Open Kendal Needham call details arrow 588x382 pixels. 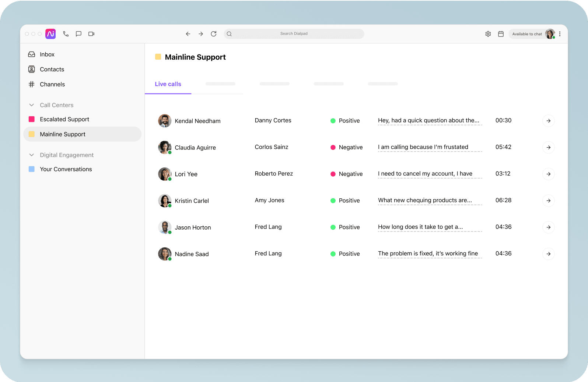(548, 121)
